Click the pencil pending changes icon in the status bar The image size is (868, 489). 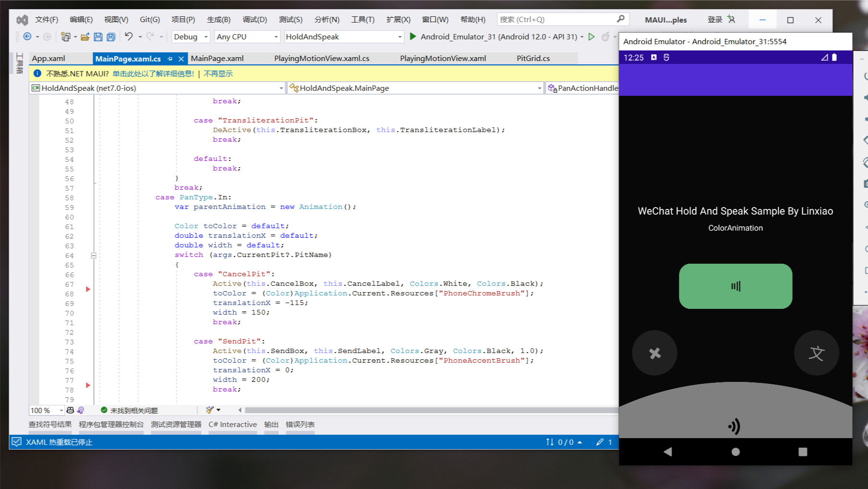[x=600, y=442]
